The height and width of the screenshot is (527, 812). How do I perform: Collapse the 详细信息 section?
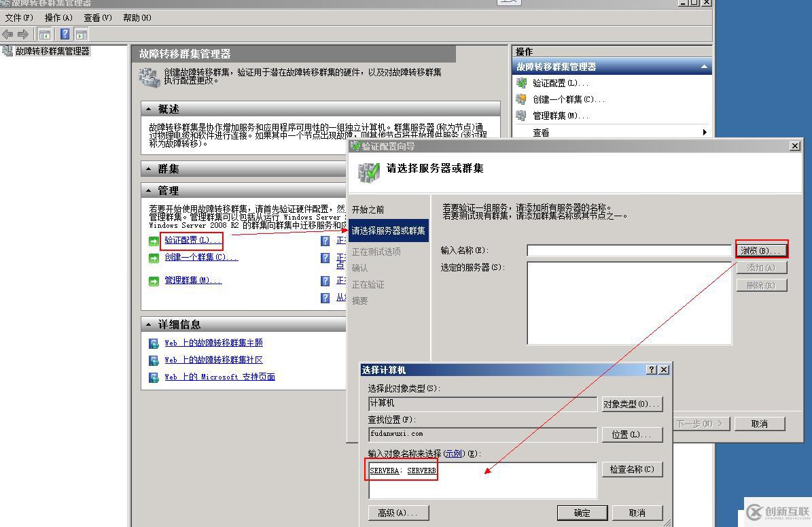coord(149,325)
